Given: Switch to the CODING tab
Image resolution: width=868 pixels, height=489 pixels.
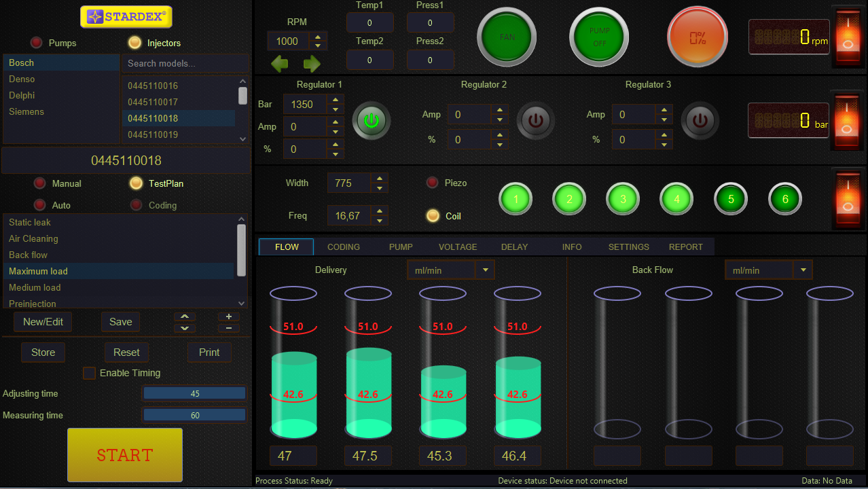Looking at the screenshot, I should (x=343, y=247).
